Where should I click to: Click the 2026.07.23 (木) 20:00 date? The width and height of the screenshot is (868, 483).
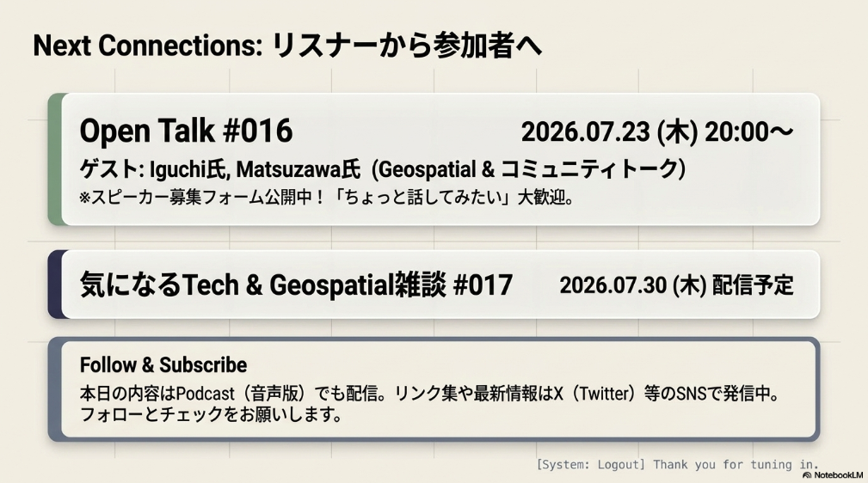pos(657,132)
